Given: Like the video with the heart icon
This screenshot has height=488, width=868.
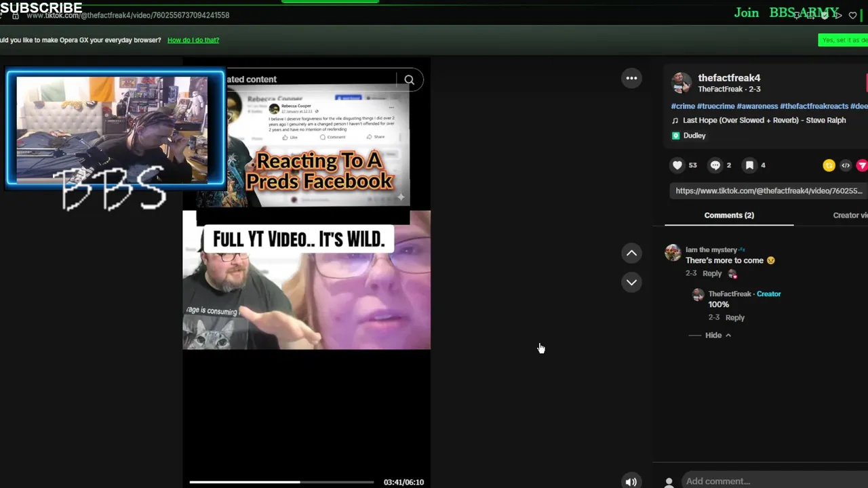Looking at the screenshot, I should 677,165.
